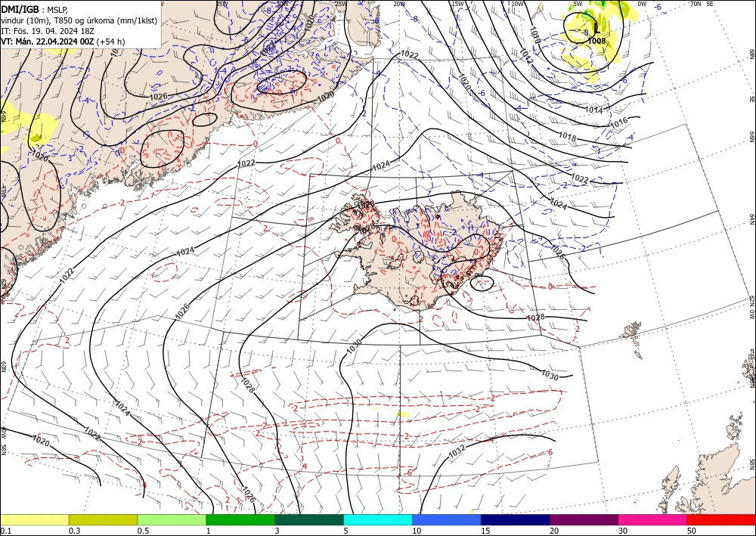Pick the cyan 5 mm legend swatch
The height and width of the screenshot is (536, 756).
click(378, 519)
